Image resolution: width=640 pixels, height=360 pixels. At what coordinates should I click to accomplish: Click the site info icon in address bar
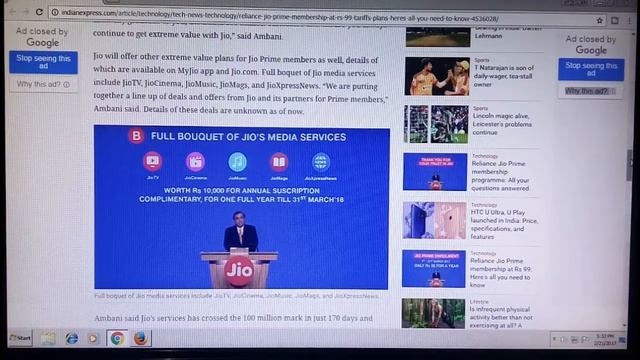(x=55, y=12)
